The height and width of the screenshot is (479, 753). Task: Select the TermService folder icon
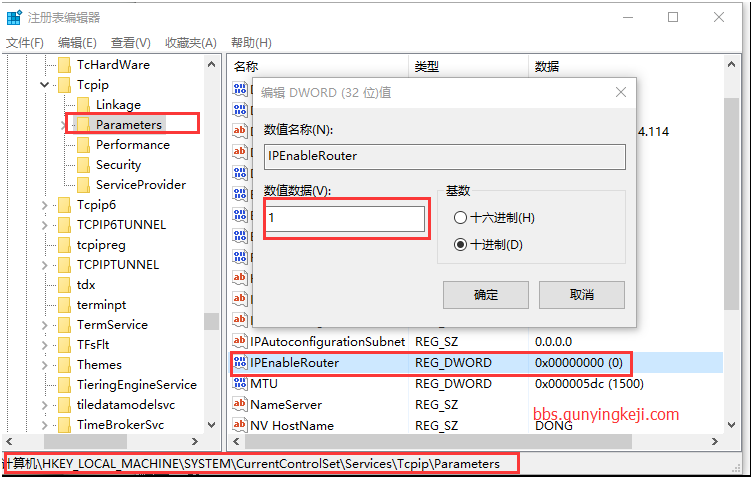64,325
